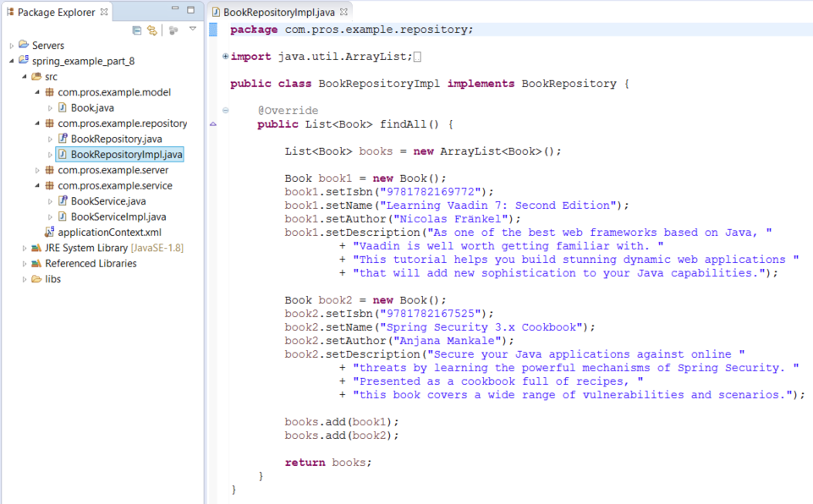Select BookService.java in the tree
The image size is (813, 504).
[x=108, y=201]
